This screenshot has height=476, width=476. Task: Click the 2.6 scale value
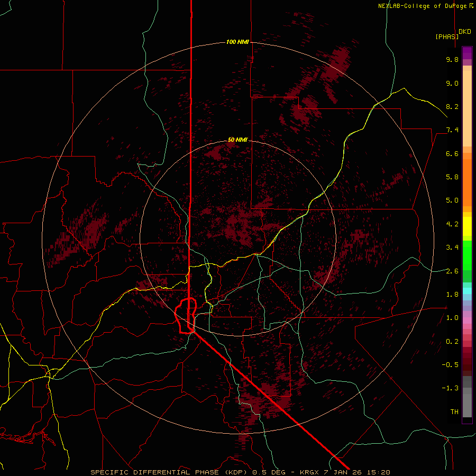452,271
